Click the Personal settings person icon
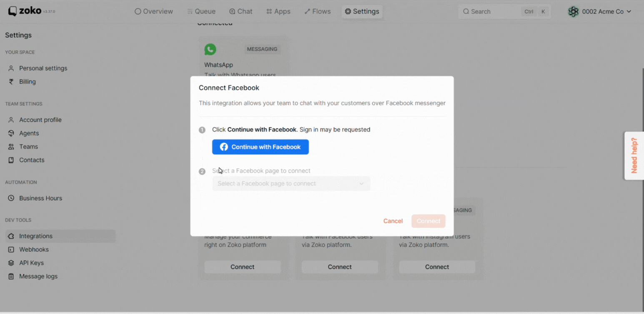 point(11,68)
